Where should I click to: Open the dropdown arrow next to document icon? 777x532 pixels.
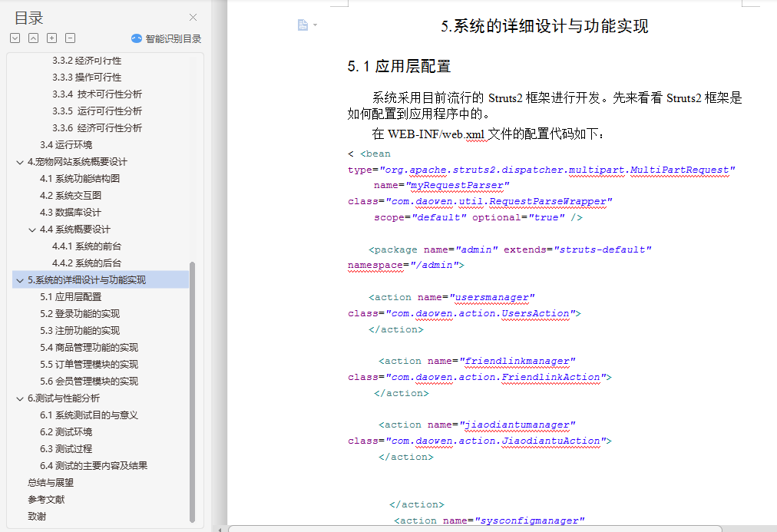[x=315, y=25]
